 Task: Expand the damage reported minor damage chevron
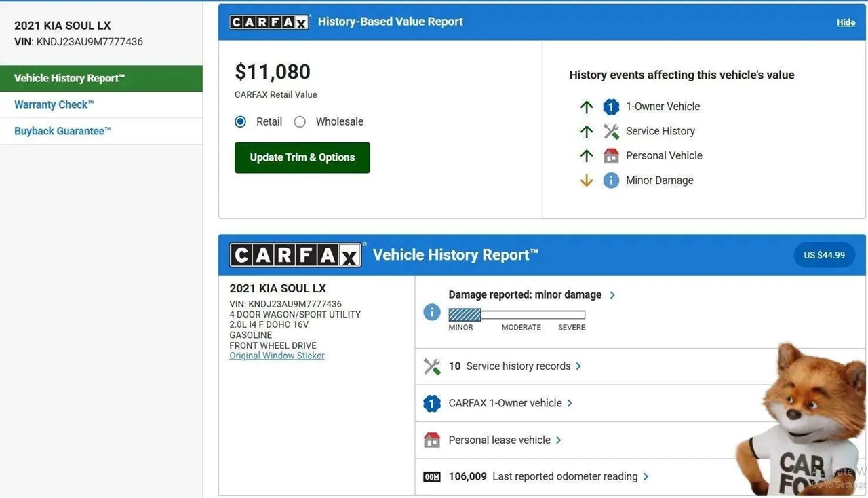tap(612, 295)
